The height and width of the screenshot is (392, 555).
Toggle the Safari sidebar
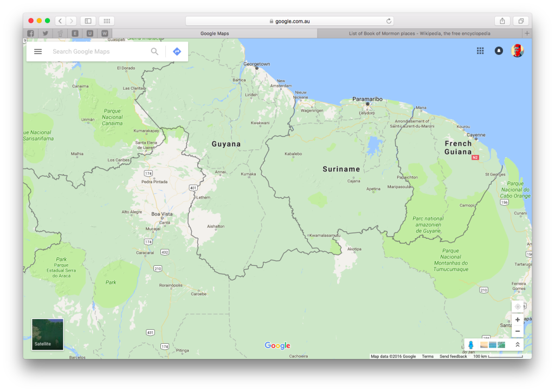point(88,21)
